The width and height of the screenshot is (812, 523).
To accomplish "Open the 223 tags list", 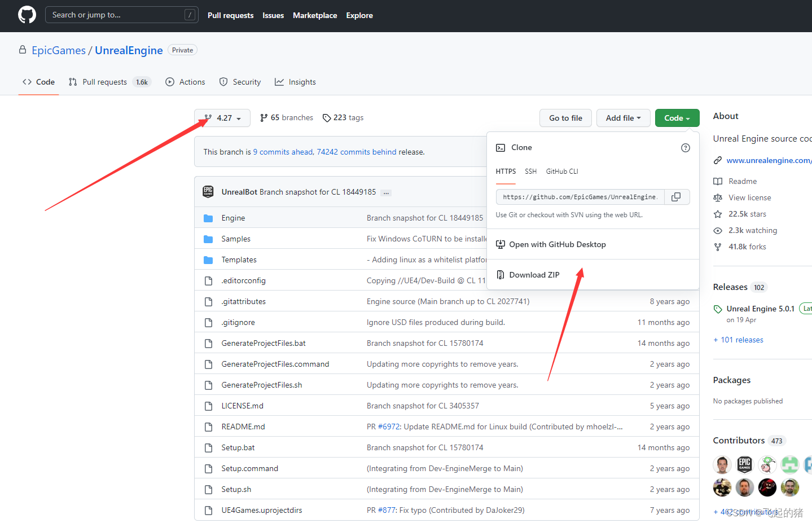I will [343, 118].
